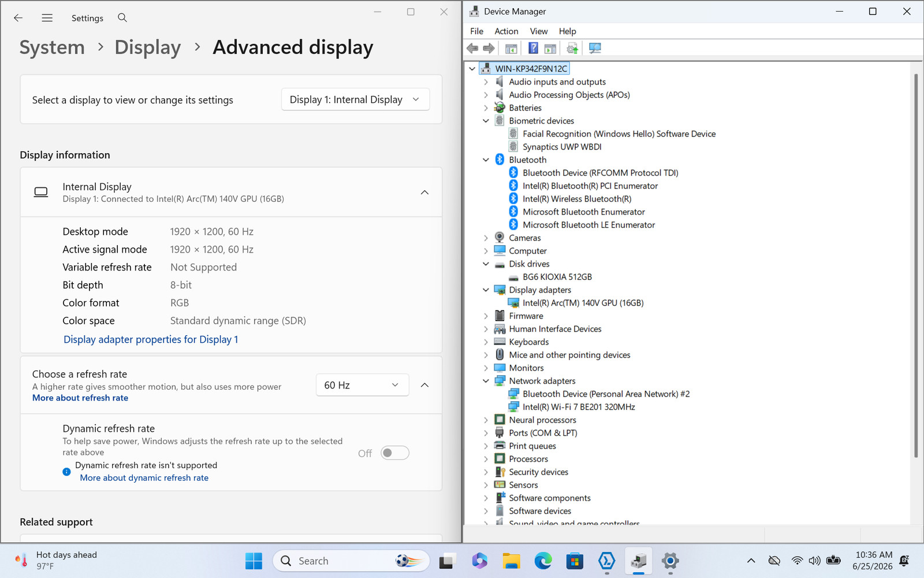Open the File menu in Device Manager
This screenshot has height=578, width=924.
point(477,31)
